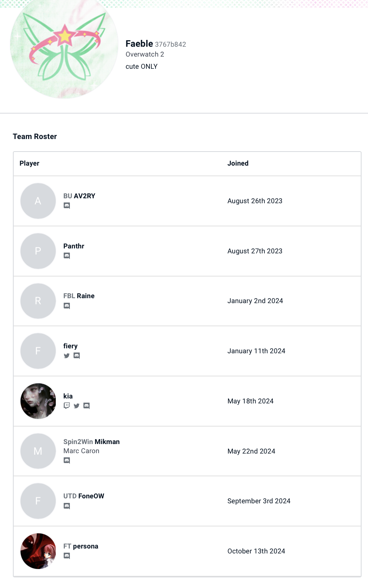Open persona's Discord icon

click(x=67, y=556)
